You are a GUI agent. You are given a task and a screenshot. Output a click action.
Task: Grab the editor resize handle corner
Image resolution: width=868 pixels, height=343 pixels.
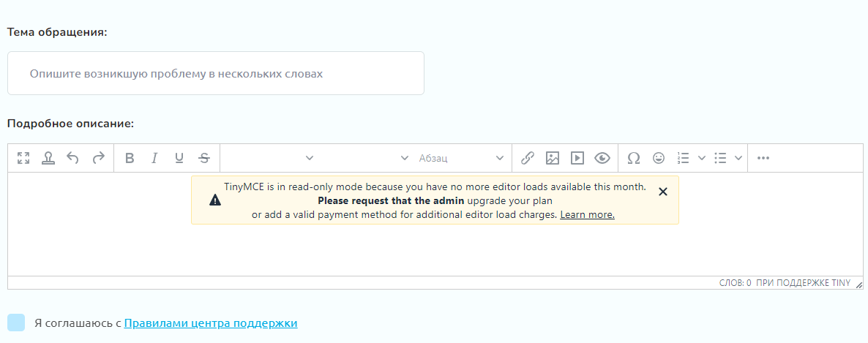[x=858, y=284]
